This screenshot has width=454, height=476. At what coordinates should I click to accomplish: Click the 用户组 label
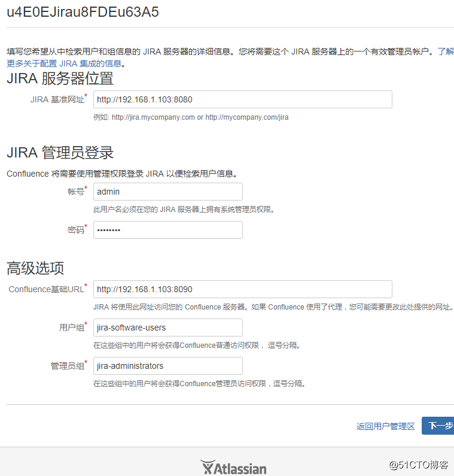72,328
